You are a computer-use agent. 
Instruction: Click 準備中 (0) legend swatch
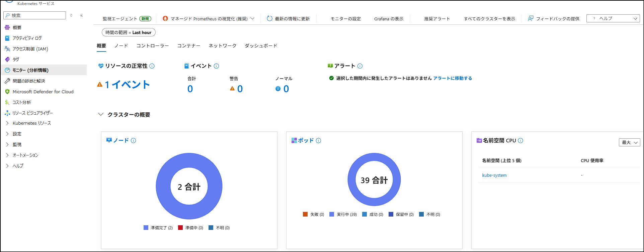[x=180, y=228]
